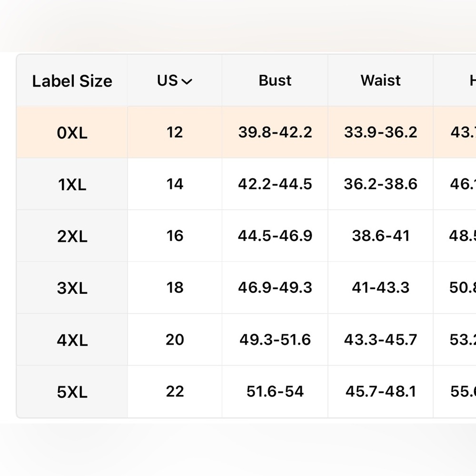Open the US size system dropdown chevron

(x=187, y=82)
